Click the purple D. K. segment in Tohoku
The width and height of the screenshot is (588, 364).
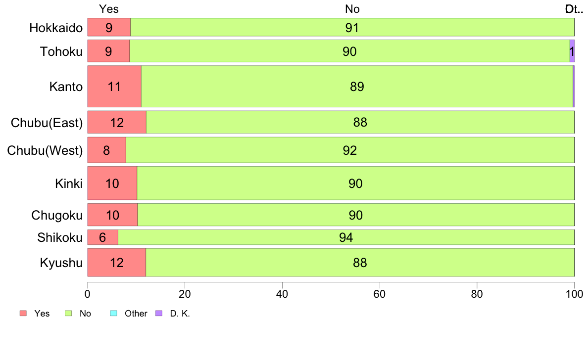[x=572, y=51]
